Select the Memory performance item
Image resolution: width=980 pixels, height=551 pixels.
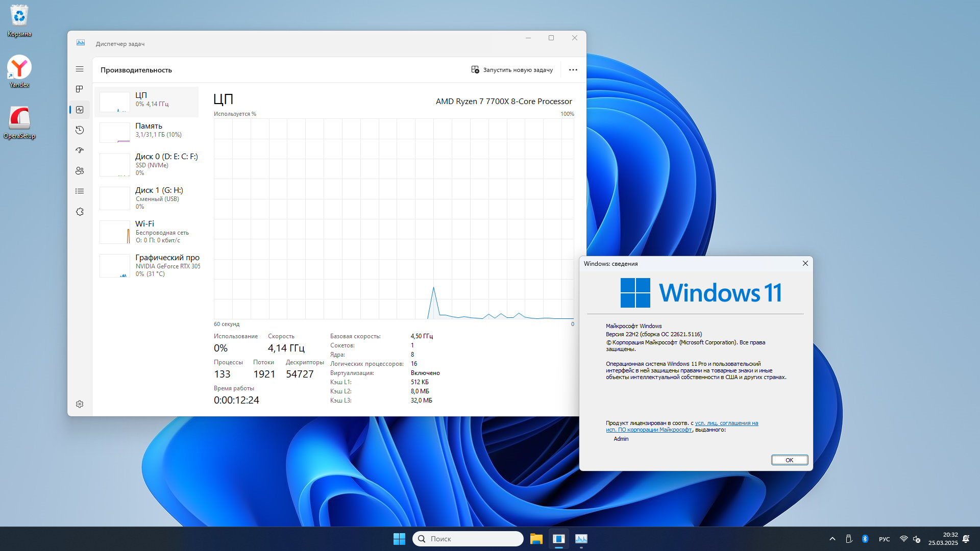148,131
